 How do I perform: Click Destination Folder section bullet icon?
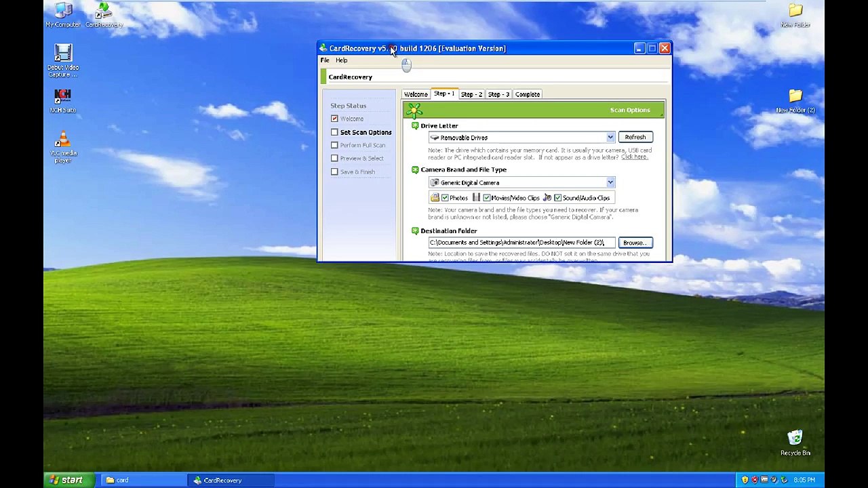(x=415, y=230)
